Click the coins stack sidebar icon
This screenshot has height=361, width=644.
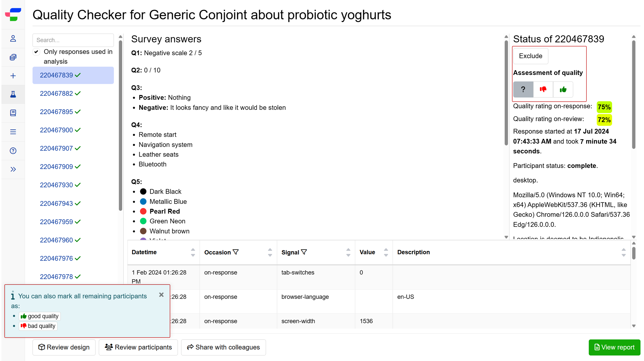click(13, 57)
